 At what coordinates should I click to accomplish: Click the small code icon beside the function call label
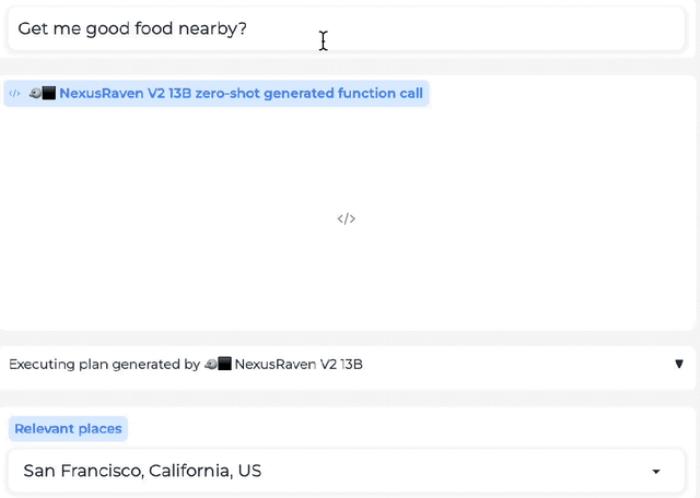point(15,93)
